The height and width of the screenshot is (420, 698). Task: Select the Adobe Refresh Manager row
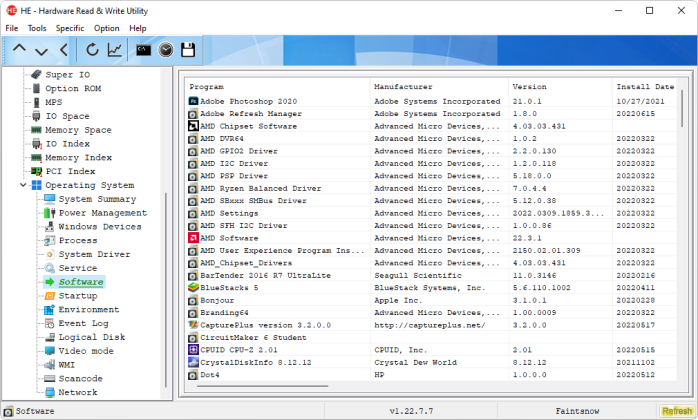coord(431,114)
